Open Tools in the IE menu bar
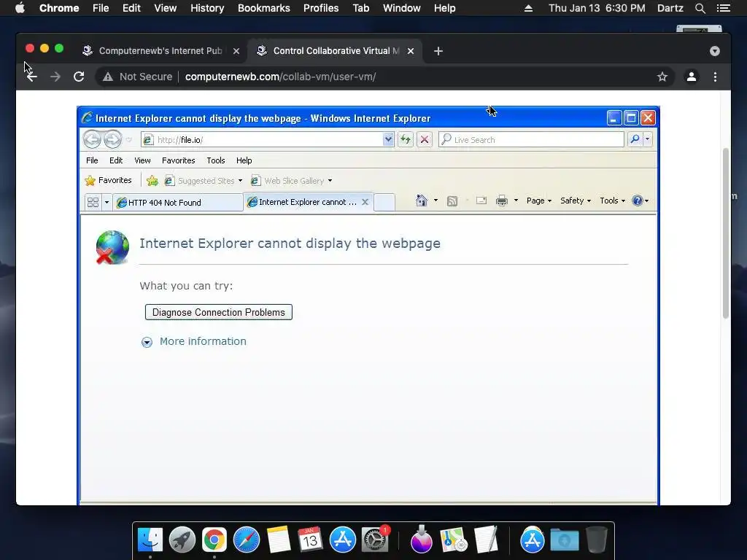Image resolution: width=747 pixels, height=560 pixels. [x=216, y=160]
